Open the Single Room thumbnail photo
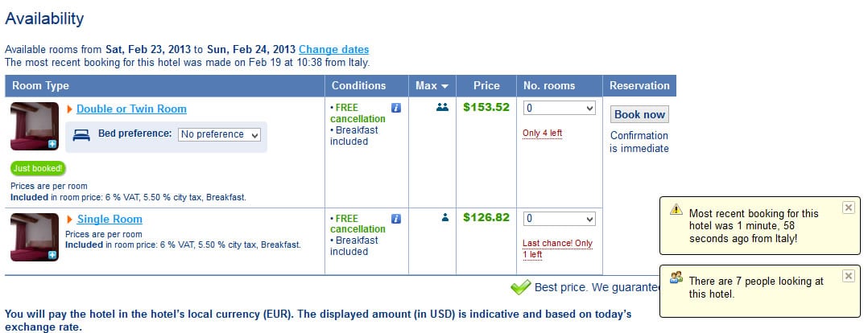The image size is (868, 333). coord(35,236)
